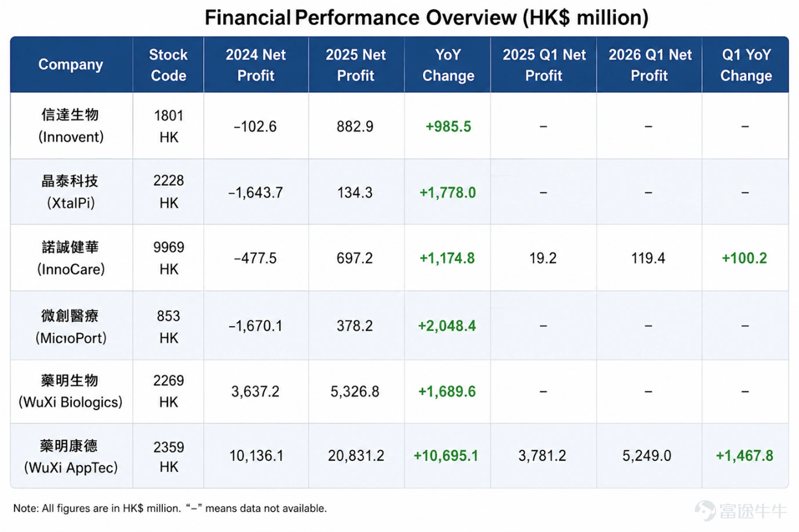Click the value −102.6
799x532 pixels.
coord(255,126)
